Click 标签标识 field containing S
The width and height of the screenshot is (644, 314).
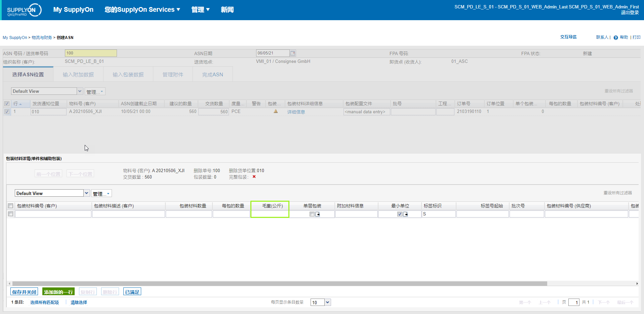(439, 214)
